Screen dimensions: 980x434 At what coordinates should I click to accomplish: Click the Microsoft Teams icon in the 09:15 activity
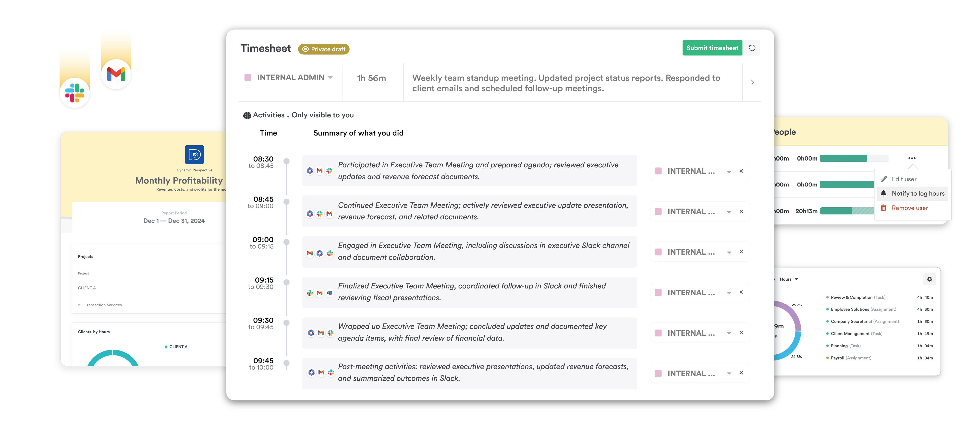[x=330, y=293]
